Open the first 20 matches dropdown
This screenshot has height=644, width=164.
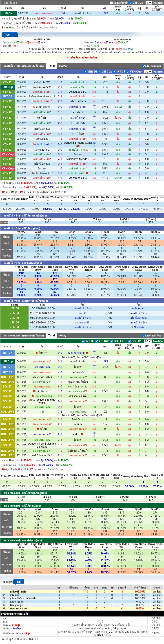147,72
